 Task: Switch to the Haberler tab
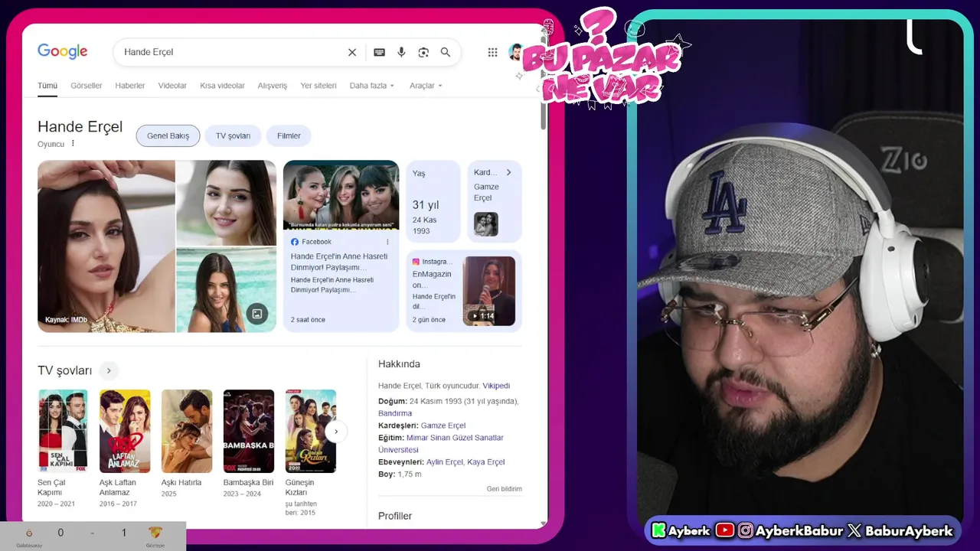click(x=130, y=86)
